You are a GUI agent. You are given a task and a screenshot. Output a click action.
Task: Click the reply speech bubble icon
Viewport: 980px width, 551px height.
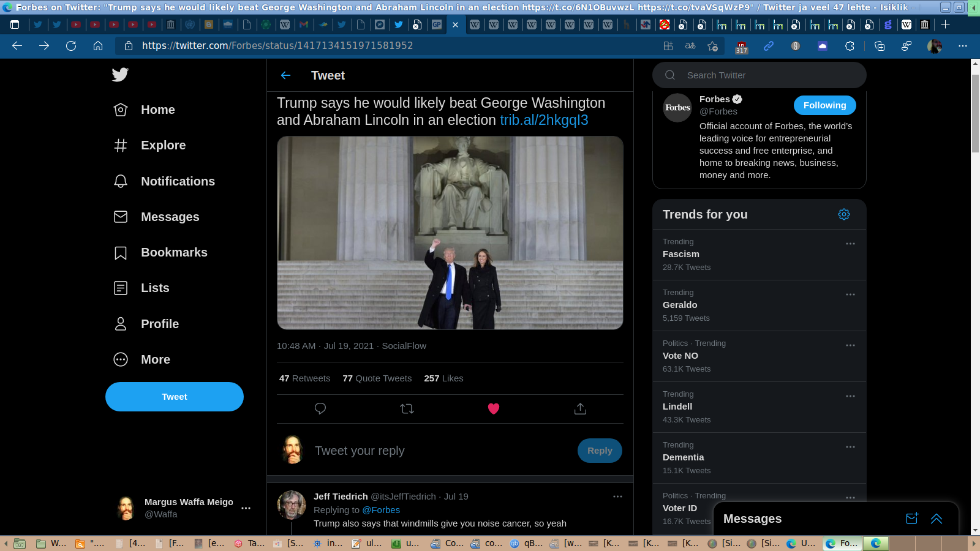click(320, 408)
